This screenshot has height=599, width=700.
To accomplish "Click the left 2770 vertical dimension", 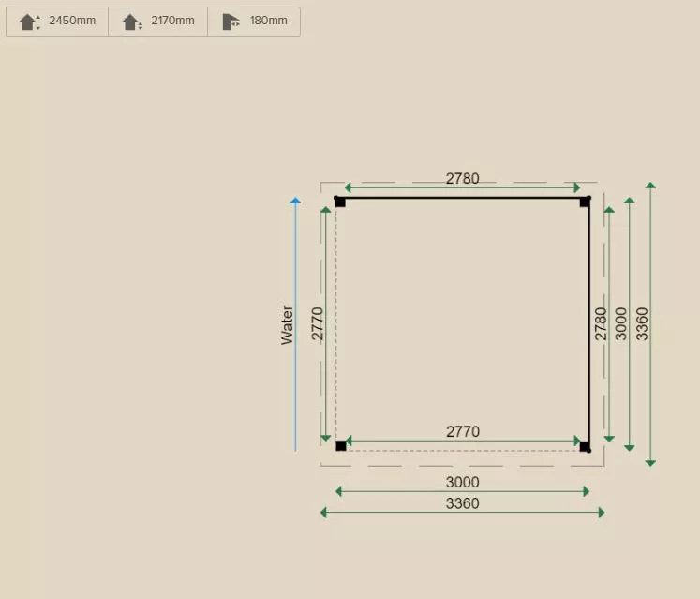I will tap(317, 323).
